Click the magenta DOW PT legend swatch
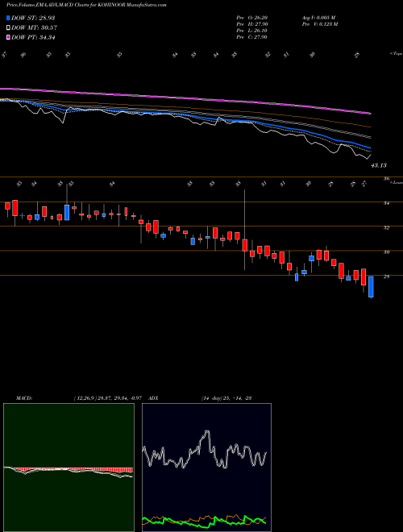403x532 pixels. [x=8, y=37]
